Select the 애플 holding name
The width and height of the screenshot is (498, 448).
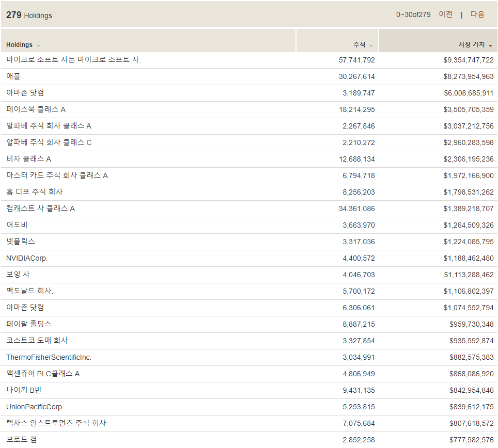(x=13, y=76)
